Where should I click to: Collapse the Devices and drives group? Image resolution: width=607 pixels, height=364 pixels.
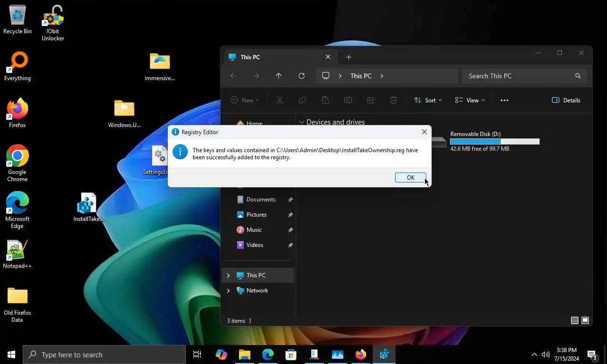(302, 122)
